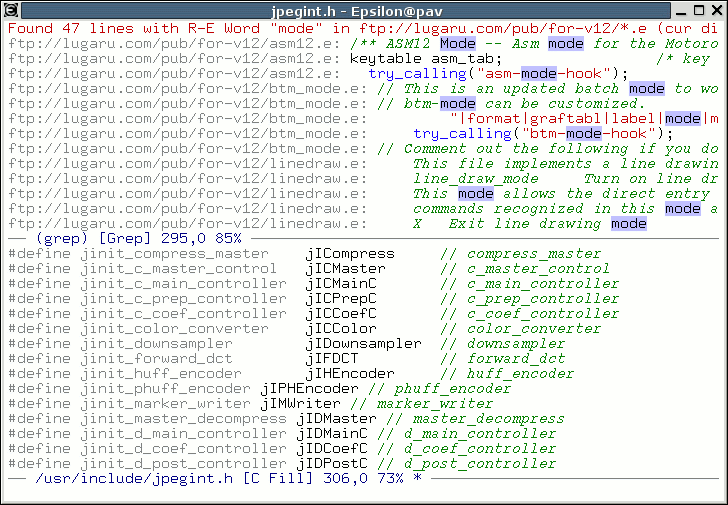Image resolution: width=728 pixels, height=505 pixels.
Task: Click the jinit_marker_writer define line
Action: click(x=251, y=403)
